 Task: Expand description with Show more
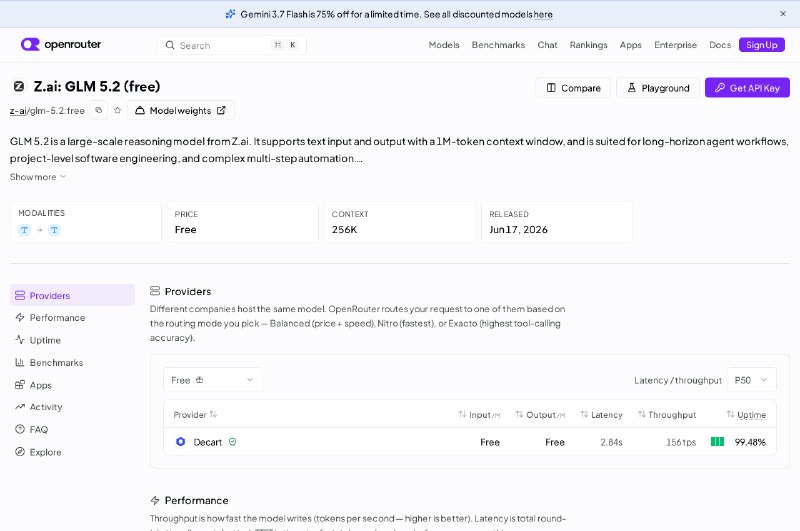point(38,177)
